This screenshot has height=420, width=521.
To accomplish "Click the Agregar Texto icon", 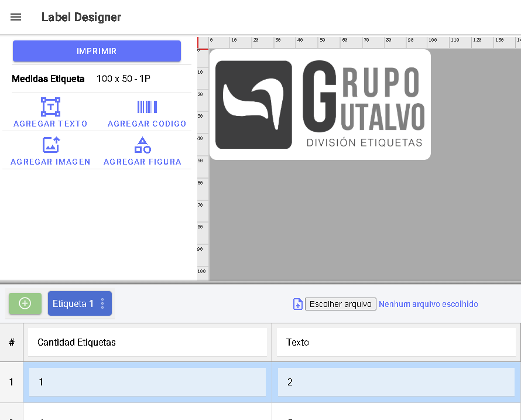I will [x=50, y=107].
